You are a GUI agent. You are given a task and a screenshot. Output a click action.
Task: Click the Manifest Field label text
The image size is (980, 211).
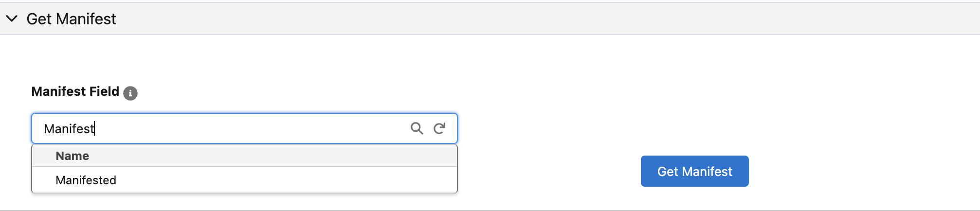[75, 91]
